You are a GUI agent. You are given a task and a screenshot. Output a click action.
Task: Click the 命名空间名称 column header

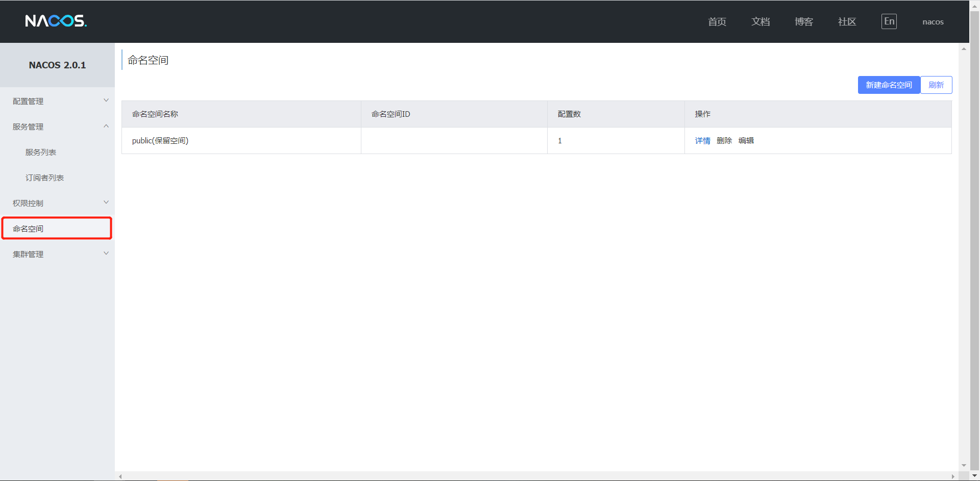[241, 114]
